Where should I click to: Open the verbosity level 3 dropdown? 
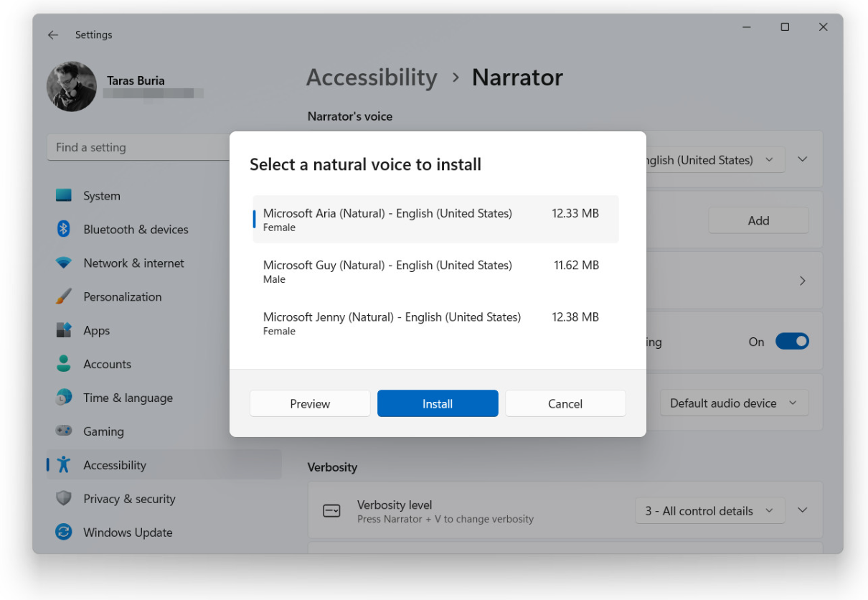[x=709, y=511]
